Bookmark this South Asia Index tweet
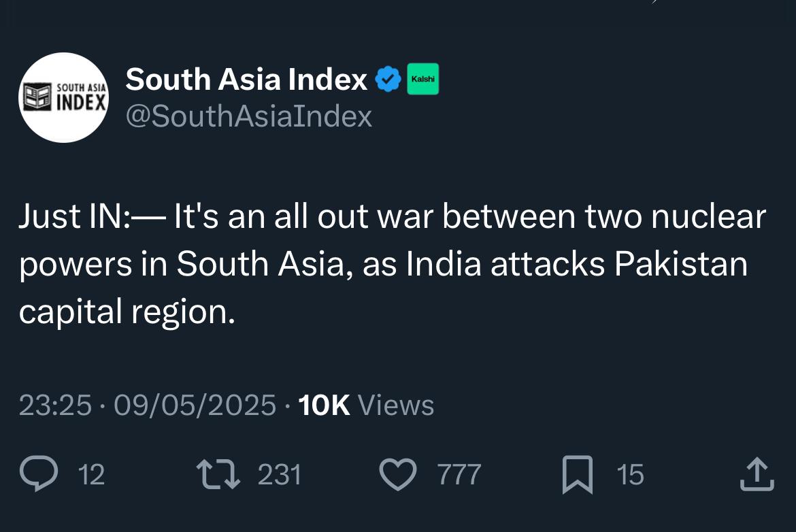Viewport: 796px width, 532px height. click(x=578, y=475)
